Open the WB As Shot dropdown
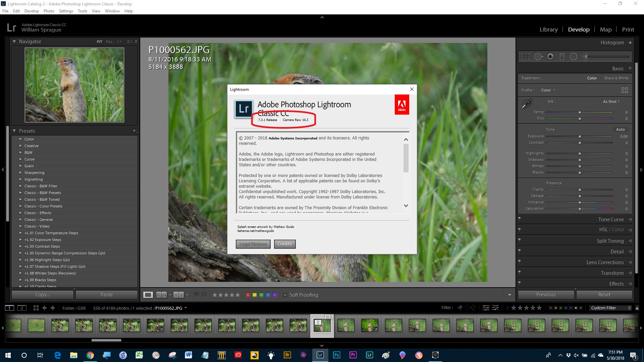Image resolution: width=644 pixels, height=362 pixels. click(x=611, y=102)
